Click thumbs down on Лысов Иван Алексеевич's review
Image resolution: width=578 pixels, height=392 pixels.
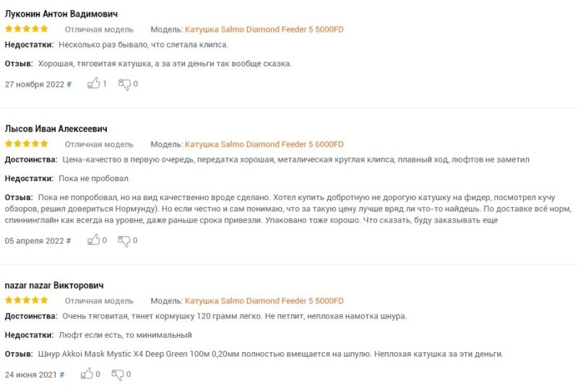(124, 240)
